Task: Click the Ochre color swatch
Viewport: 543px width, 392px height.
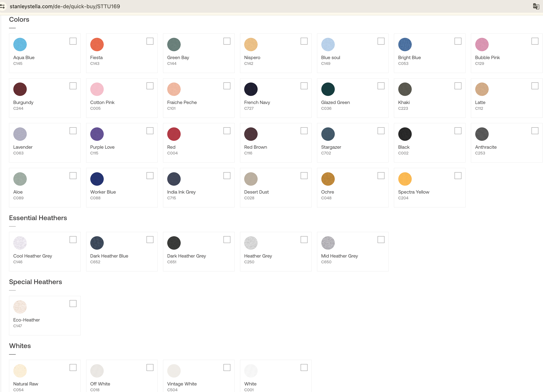Action: 328,179
